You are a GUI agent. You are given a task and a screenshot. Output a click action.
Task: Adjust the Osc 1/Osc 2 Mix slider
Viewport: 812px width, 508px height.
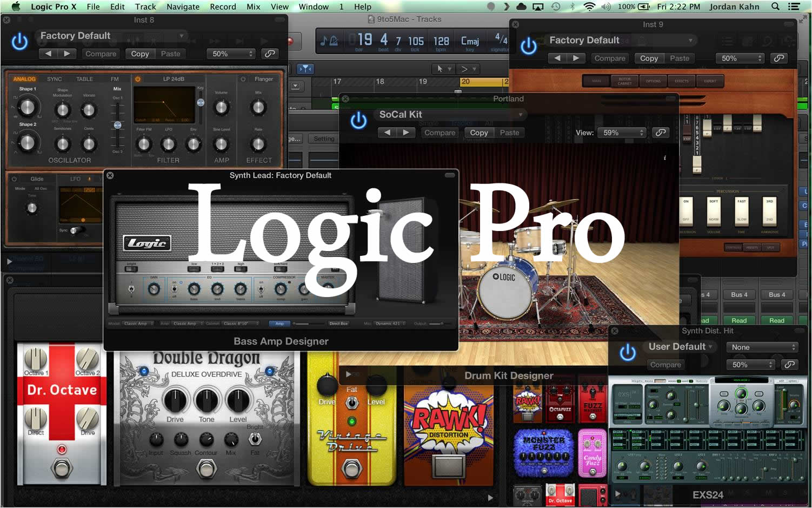(x=117, y=125)
